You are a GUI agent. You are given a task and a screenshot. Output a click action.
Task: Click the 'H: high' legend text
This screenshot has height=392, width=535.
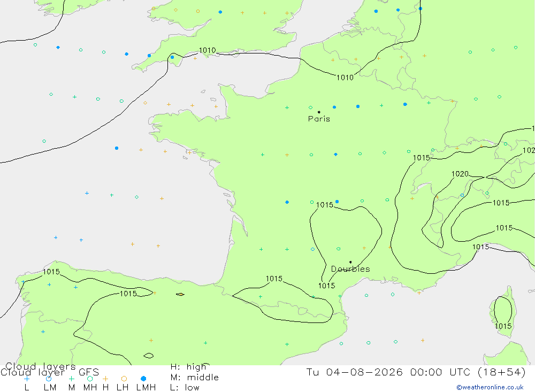[188, 367]
